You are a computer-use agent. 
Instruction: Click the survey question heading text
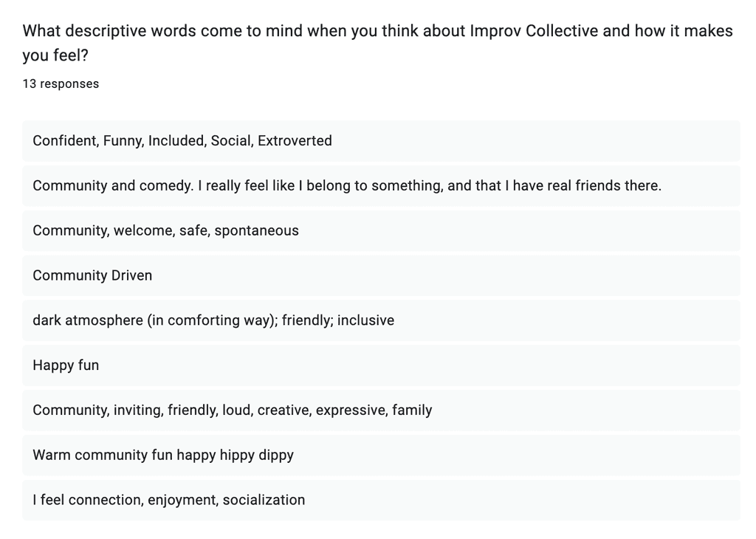click(377, 43)
